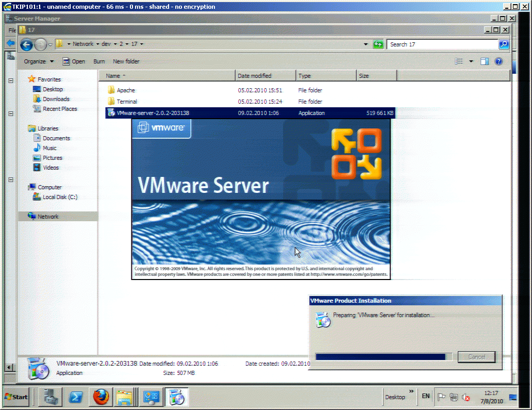The height and width of the screenshot is (410, 532).
Task: Go back with the Explorer Back arrow
Action: point(26,44)
